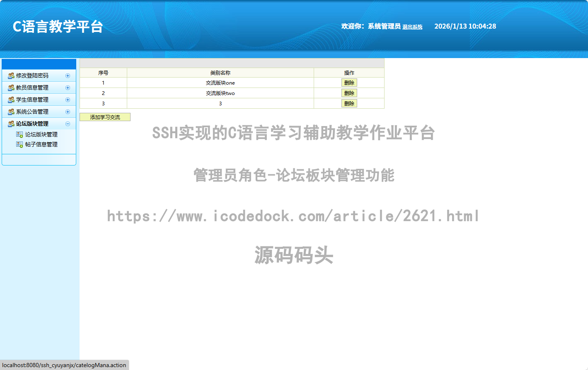Open the 帖子信息管理 submenu entry

(41, 144)
